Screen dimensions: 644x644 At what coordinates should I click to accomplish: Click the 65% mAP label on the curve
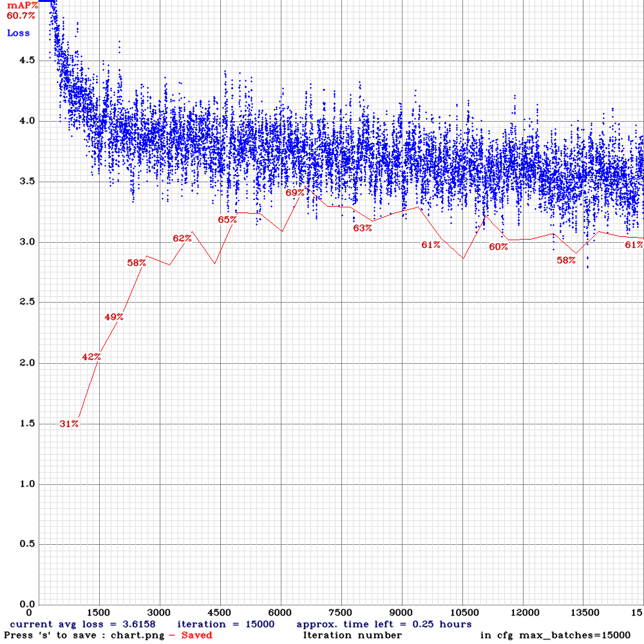227,221
